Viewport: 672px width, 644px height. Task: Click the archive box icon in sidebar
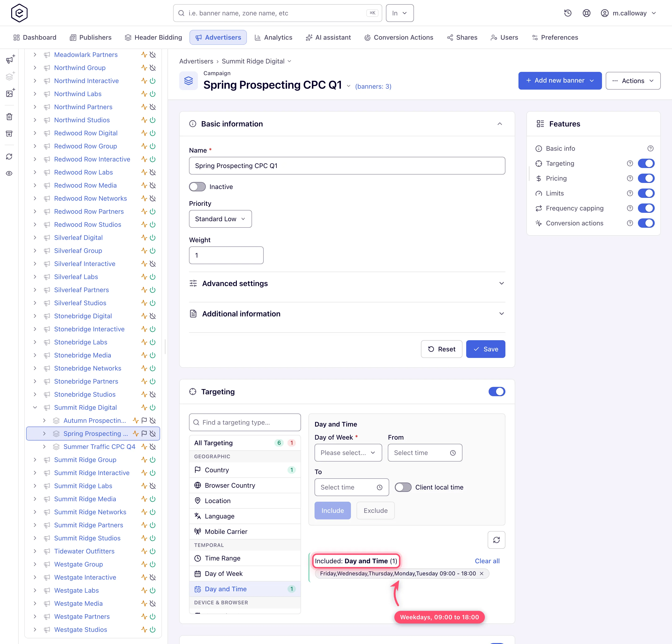(9, 133)
